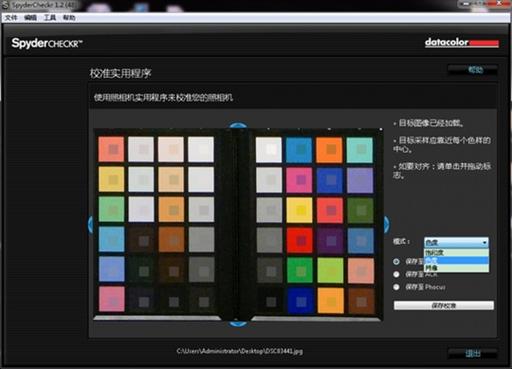Select the first 保存至 radio button

pyautogui.click(x=396, y=262)
